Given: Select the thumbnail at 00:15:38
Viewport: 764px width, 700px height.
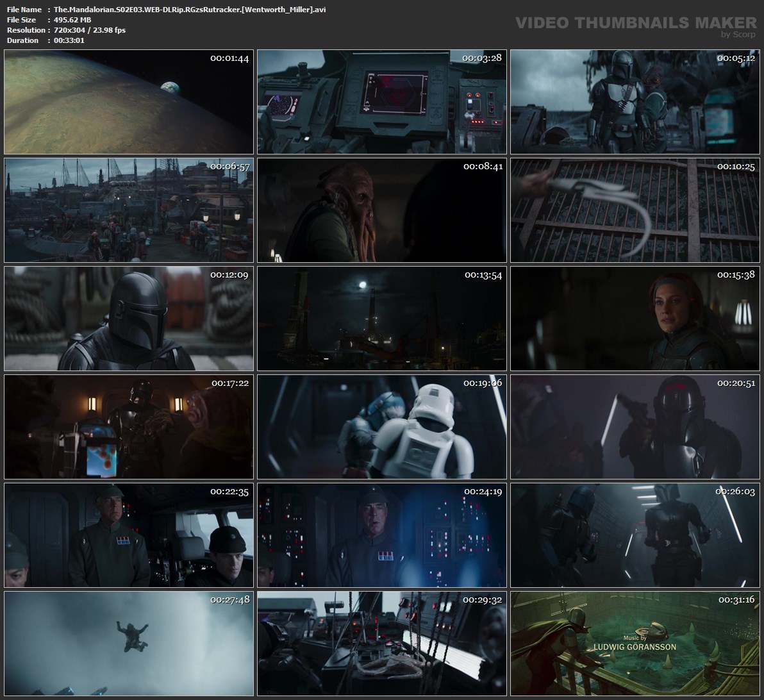Looking at the screenshot, I should click(635, 319).
